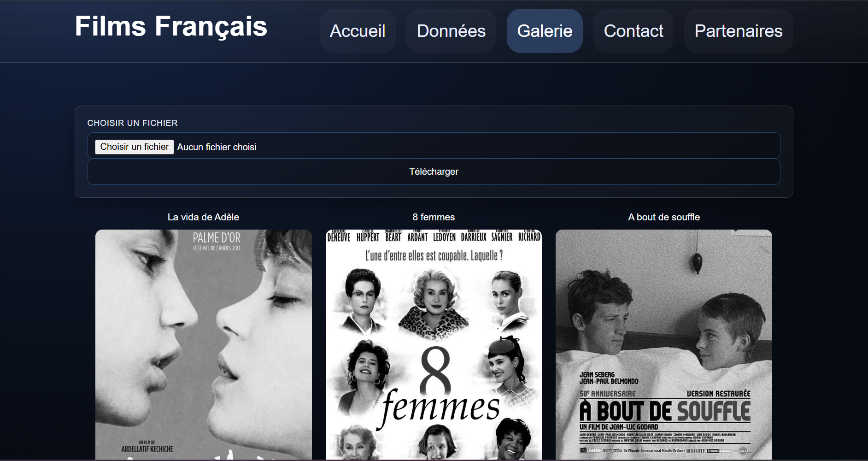
Task: Click the 'La vida de Adèle' title
Action: coord(204,217)
